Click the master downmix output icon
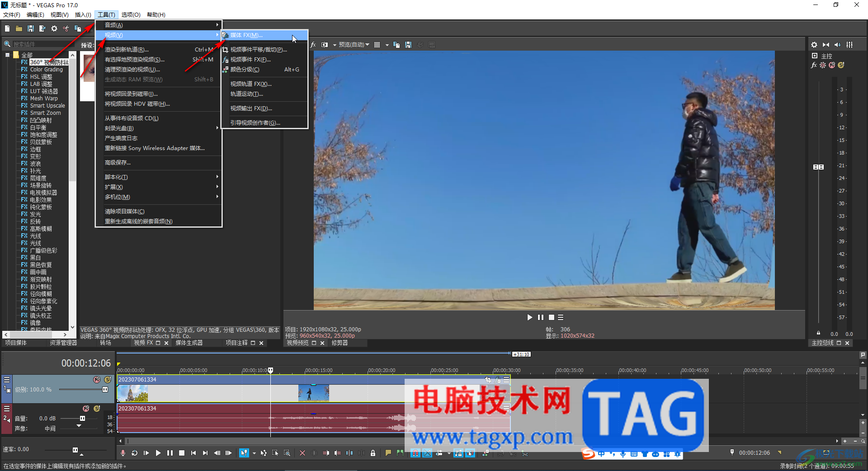This screenshot has height=471, width=868. (826, 45)
